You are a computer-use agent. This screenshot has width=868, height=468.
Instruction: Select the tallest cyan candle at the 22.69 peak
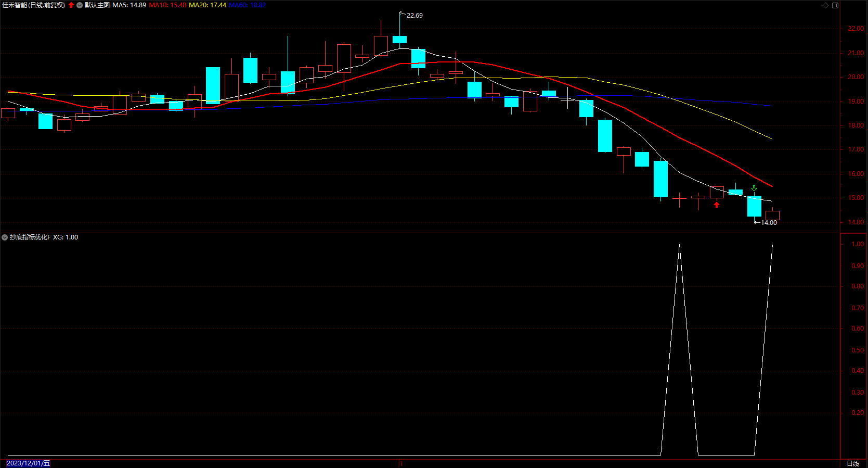click(x=399, y=40)
